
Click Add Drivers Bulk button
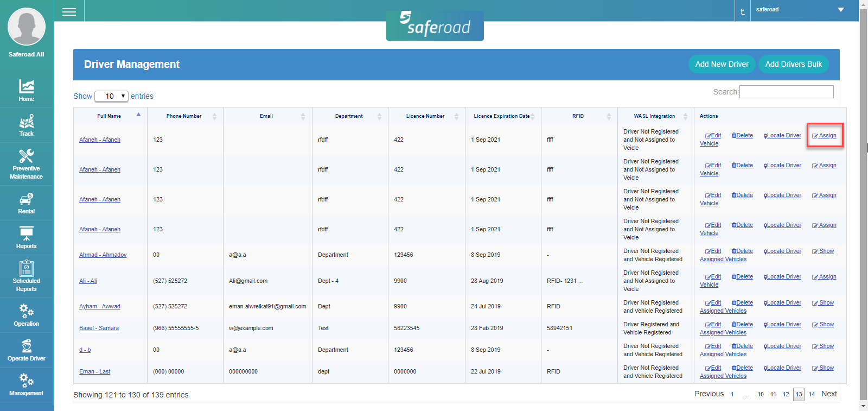pyautogui.click(x=793, y=64)
